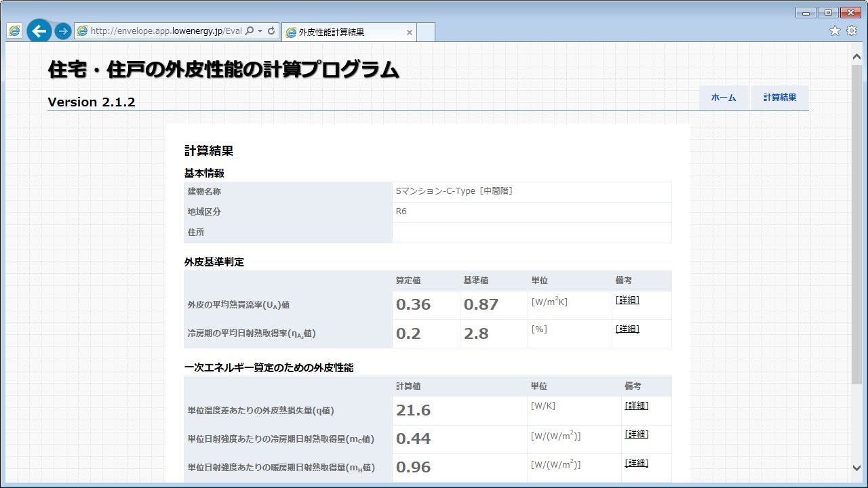This screenshot has width=868, height=488.
Task: Click the q value 21.6
Action: click(x=414, y=410)
